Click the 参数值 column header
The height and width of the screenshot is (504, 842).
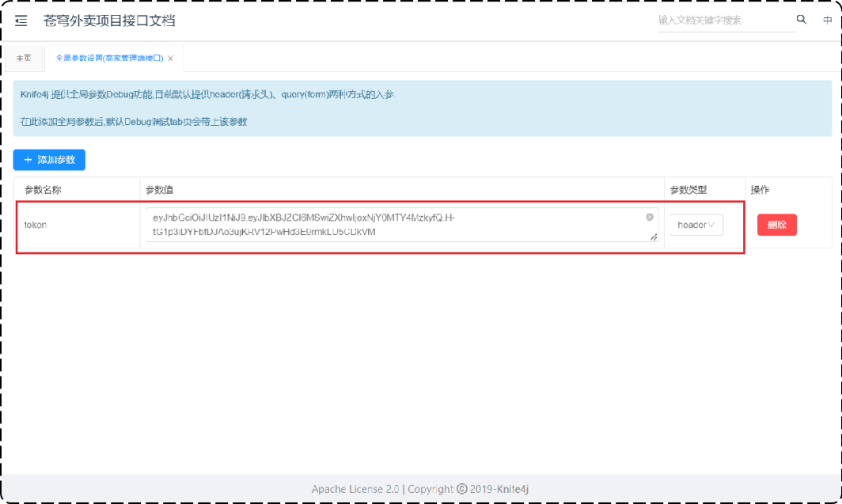pyautogui.click(x=159, y=190)
